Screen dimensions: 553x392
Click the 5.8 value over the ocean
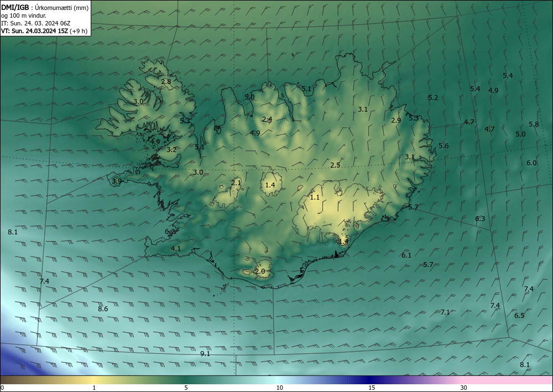(x=534, y=124)
